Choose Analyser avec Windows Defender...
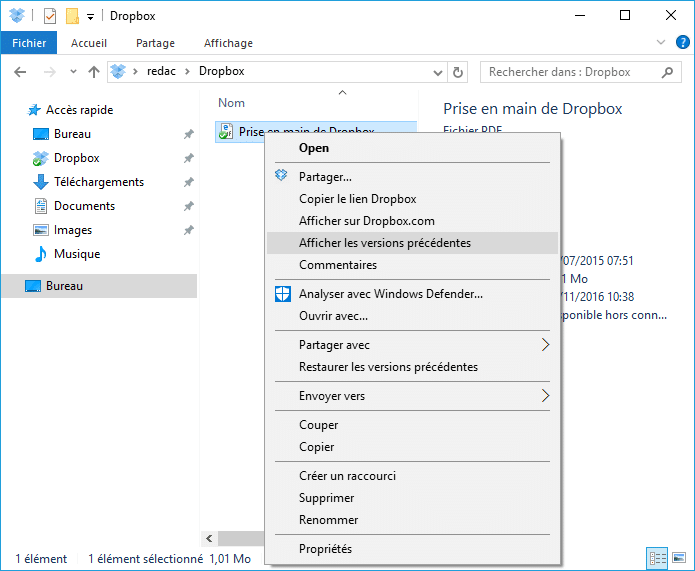Image resolution: width=695 pixels, height=571 pixels. [412, 294]
